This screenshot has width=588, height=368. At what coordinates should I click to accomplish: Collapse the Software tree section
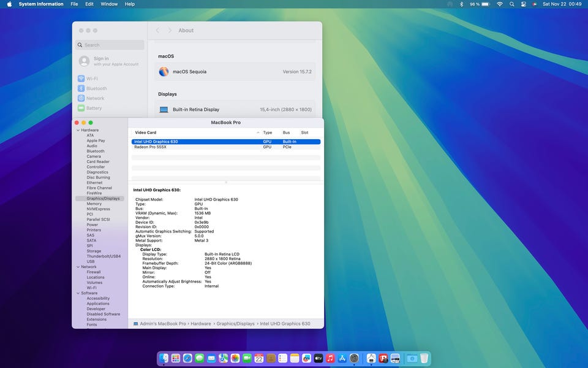click(x=78, y=293)
